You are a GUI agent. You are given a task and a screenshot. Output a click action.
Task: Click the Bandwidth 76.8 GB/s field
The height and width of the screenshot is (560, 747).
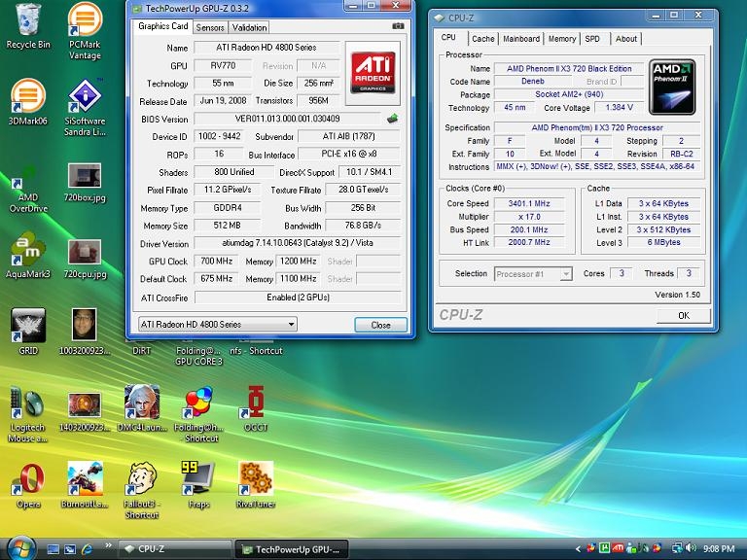[x=363, y=226]
